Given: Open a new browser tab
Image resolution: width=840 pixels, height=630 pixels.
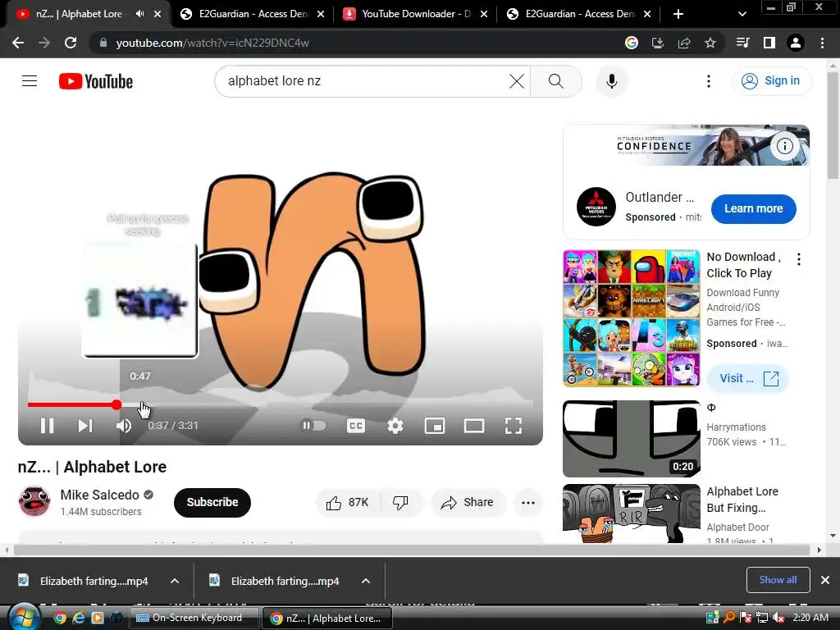Looking at the screenshot, I should 678,14.
